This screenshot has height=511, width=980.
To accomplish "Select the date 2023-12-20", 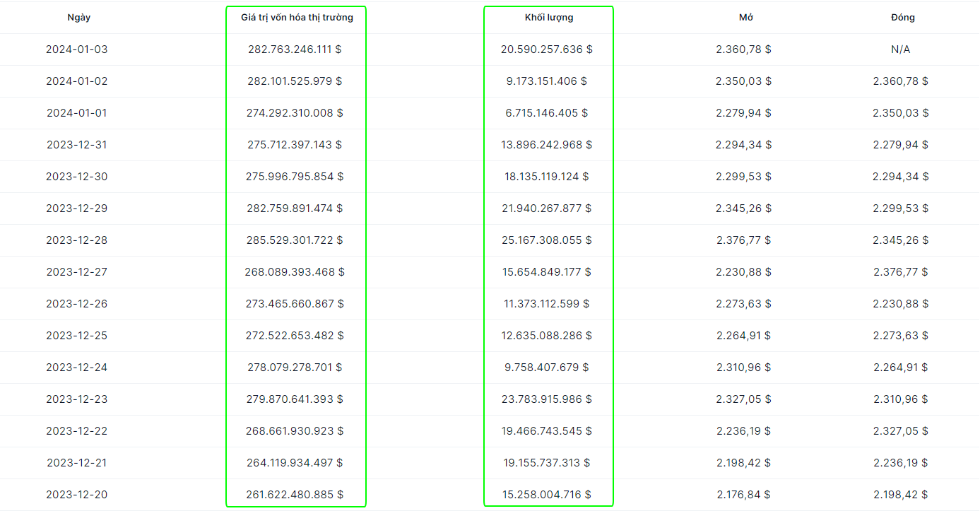I will click(77, 495).
